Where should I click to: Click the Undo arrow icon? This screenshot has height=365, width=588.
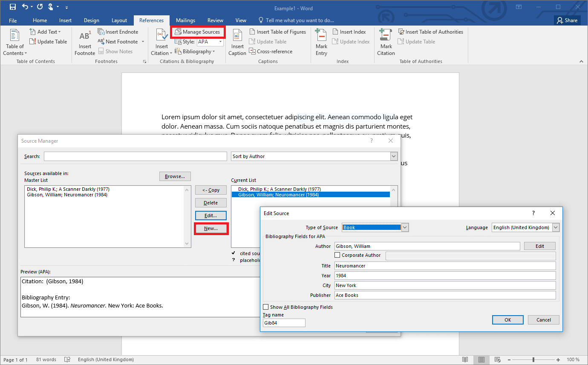pos(25,7)
